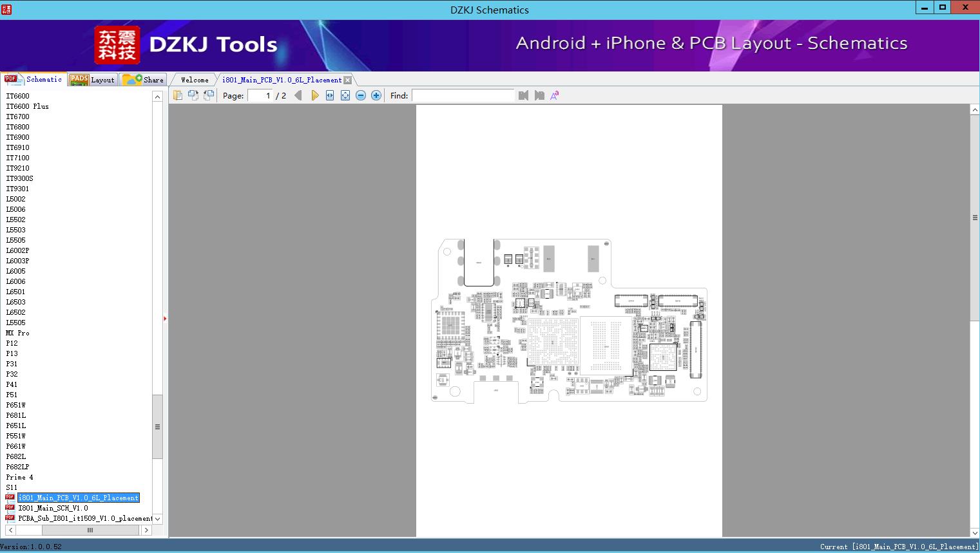The height and width of the screenshot is (553, 980).
Task: Open I801_Main_SCH_V1.0 in the file list
Action: (x=53, y=508)
